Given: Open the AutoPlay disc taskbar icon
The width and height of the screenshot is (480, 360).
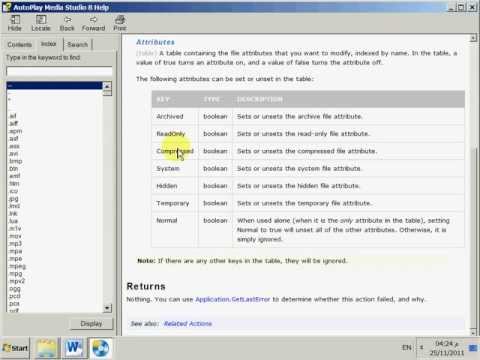Looking at the screenshot, I should pos(100,348).
